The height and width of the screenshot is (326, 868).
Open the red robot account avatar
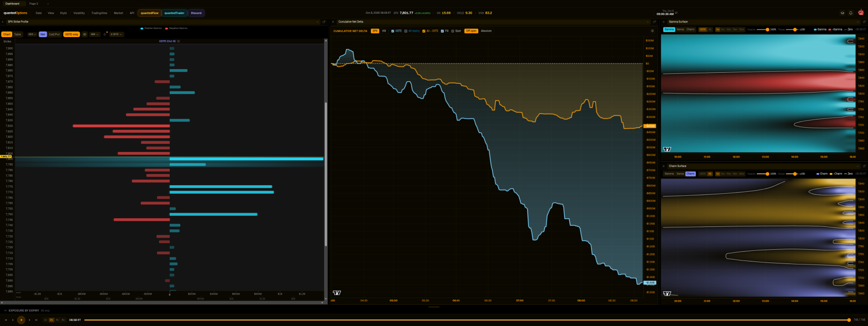[861, 13]
